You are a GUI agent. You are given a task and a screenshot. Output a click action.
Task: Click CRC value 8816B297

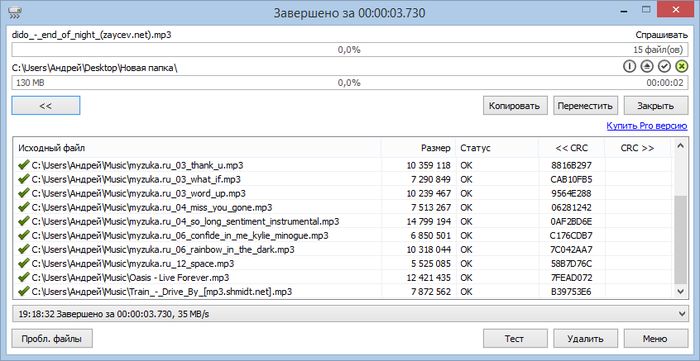(x=571, y=165)
